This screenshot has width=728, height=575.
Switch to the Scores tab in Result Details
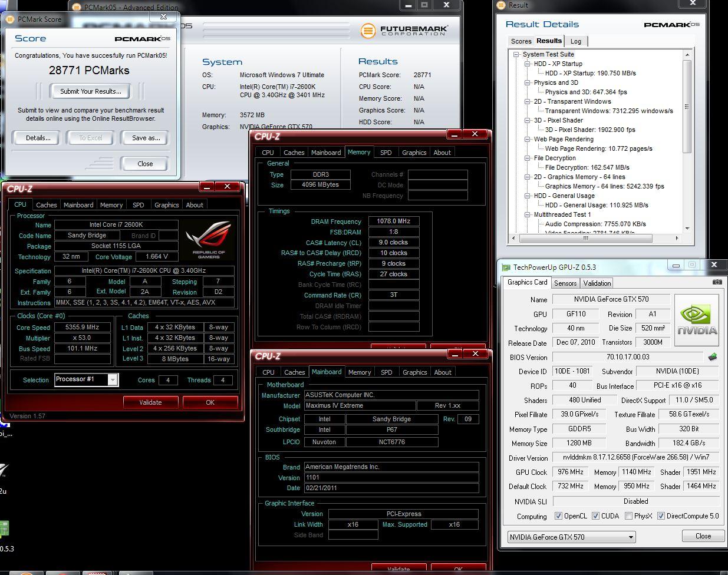[x=521, y=41]
